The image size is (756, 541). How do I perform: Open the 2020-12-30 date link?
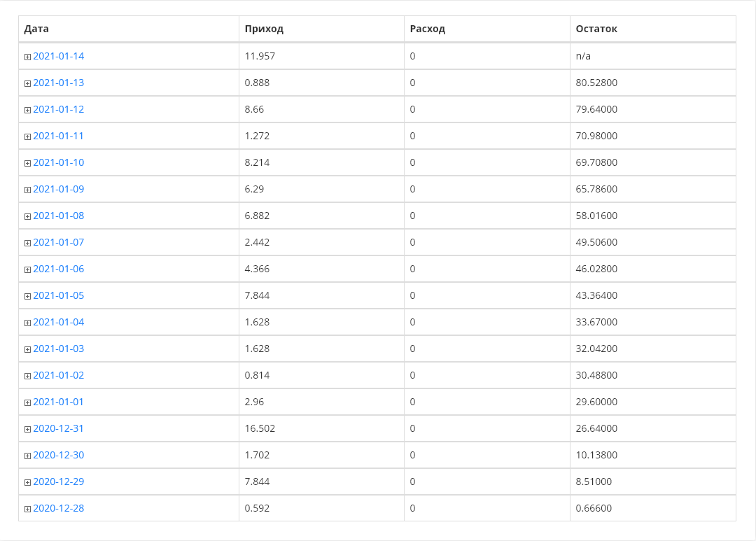point(58,455)
